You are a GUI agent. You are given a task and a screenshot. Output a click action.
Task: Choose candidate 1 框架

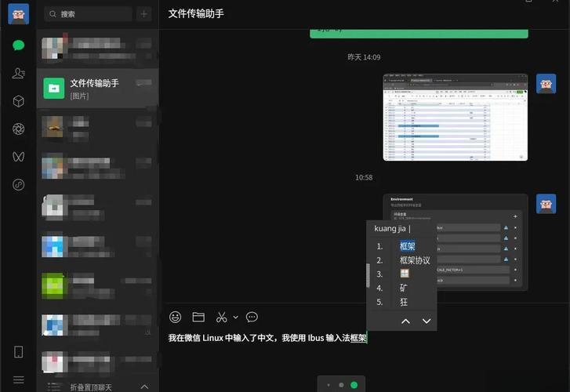coord(407,246)
